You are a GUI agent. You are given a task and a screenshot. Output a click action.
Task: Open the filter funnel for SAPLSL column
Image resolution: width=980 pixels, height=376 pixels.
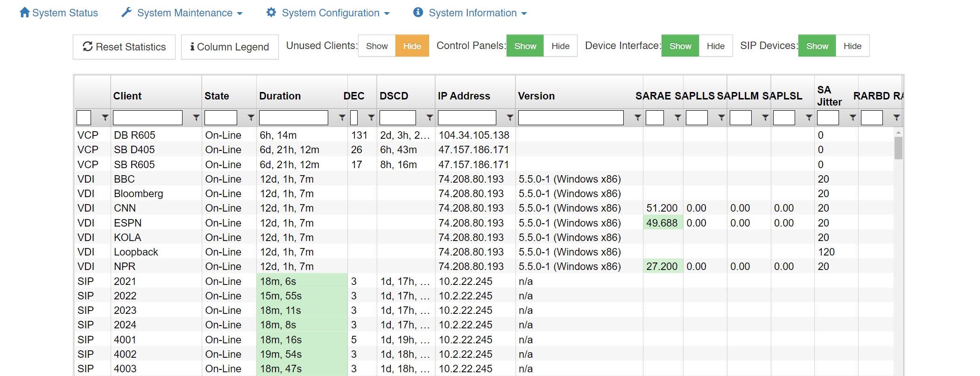(x=809, y=118)
